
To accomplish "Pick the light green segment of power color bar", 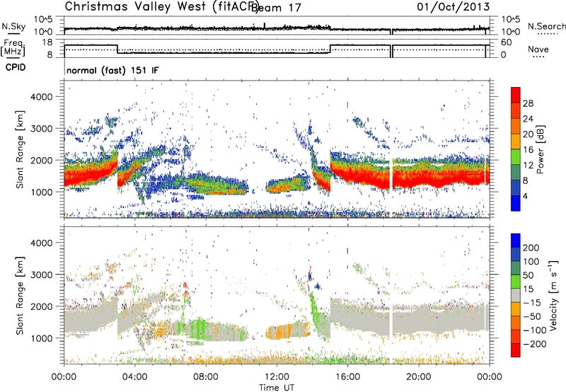I will [516, 156].
